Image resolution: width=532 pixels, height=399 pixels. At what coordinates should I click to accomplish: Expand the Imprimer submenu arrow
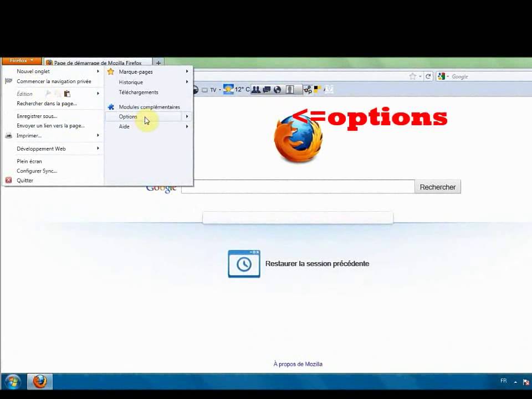click(98, 135)
